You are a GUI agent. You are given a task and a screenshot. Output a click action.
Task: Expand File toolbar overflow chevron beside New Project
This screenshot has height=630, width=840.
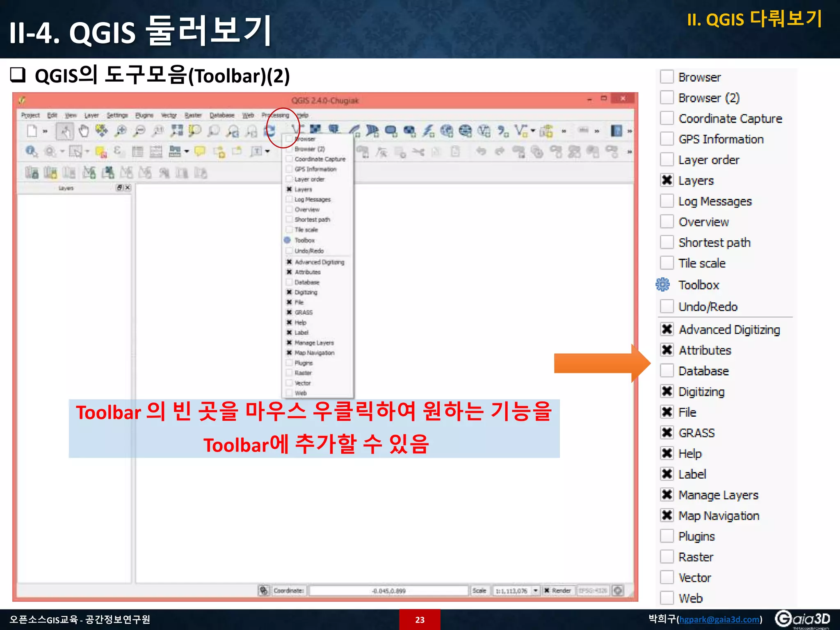pos(45,132)
